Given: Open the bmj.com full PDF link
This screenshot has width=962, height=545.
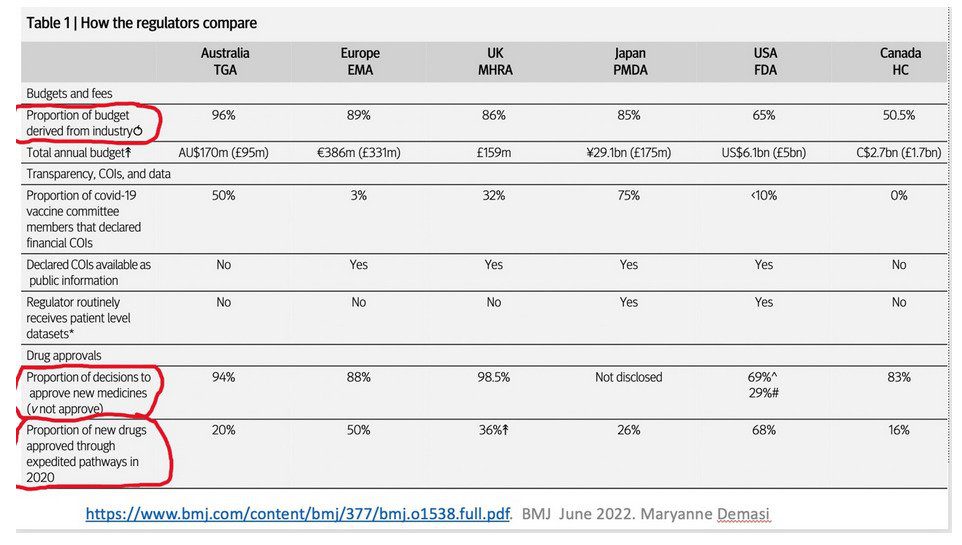Looking at the screenshot, I should pyautogui.click(x=298, y=514).
